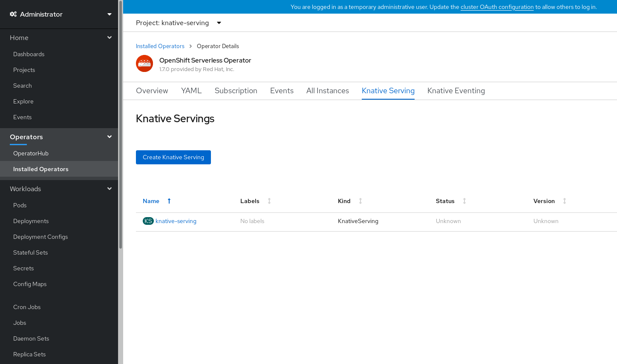Sort table by Kind column icon
Image resolution: width=617 pixels, height=364 pixels.
point(360,201)
